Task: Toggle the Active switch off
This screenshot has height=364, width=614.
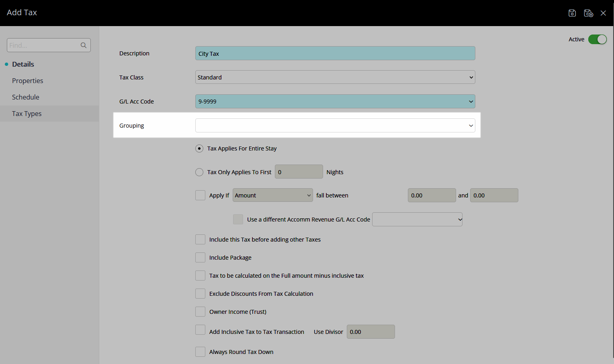Action: pyautogui.click(x=598, y=39)
